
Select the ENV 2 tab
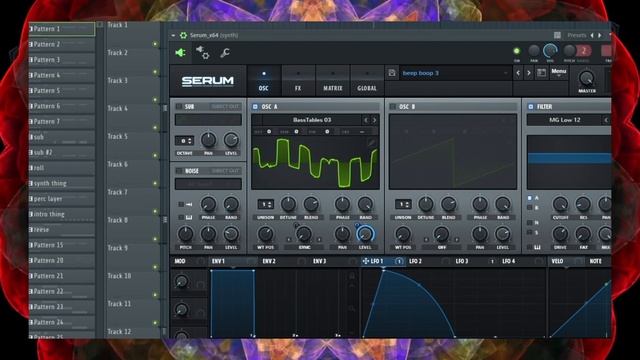click(269, 261)
